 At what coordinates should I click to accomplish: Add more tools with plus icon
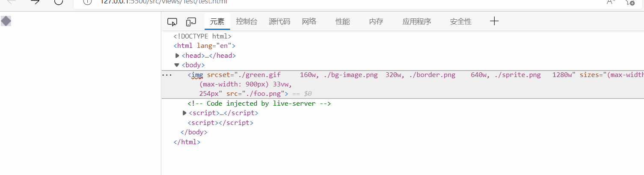[494, 21]
